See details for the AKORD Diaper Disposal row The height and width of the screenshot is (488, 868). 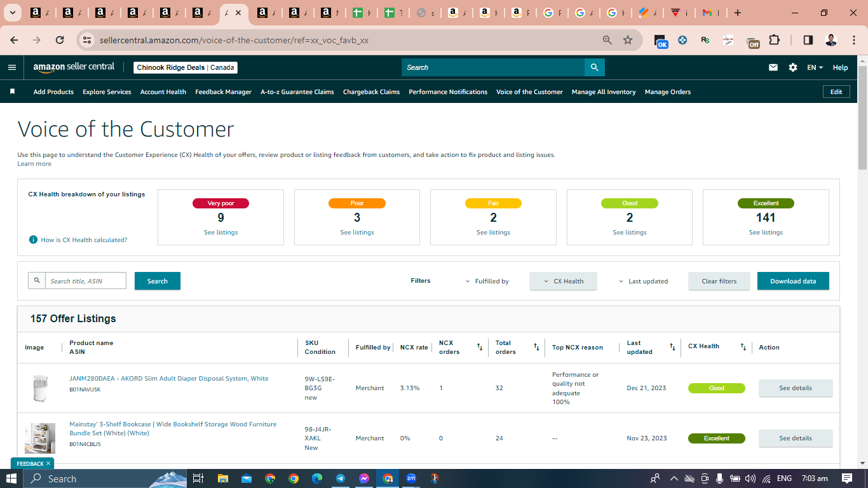pos(796,388)
